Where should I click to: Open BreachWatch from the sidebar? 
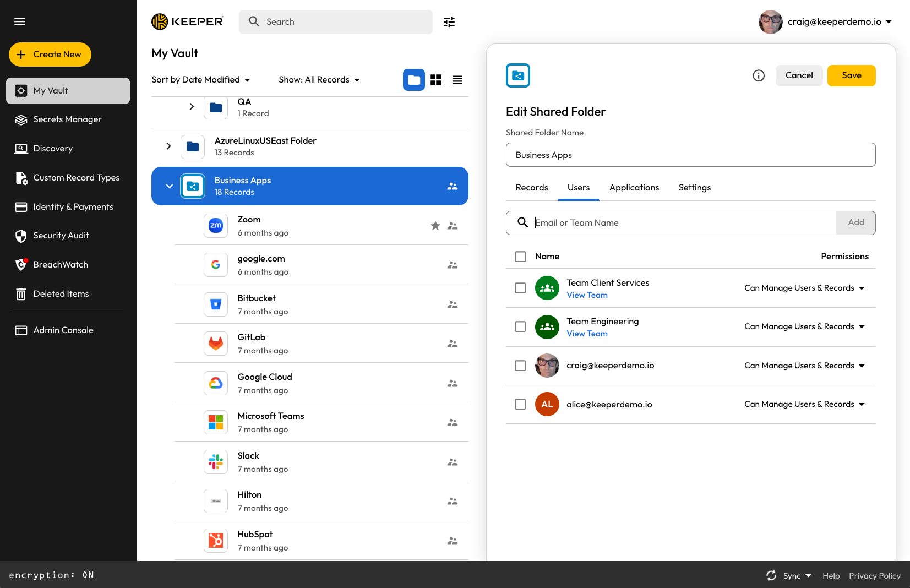(61, 265)
